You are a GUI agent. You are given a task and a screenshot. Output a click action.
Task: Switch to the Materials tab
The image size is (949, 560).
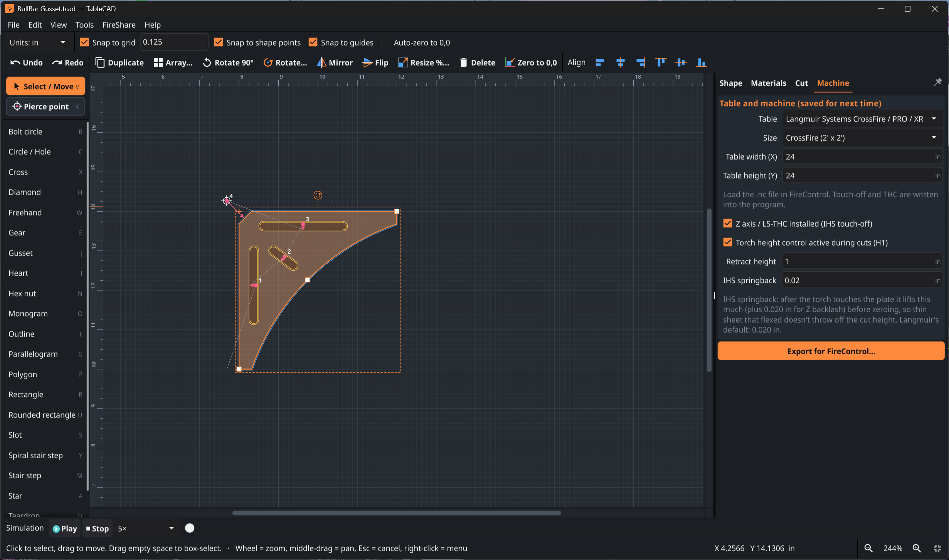[768, 83]
